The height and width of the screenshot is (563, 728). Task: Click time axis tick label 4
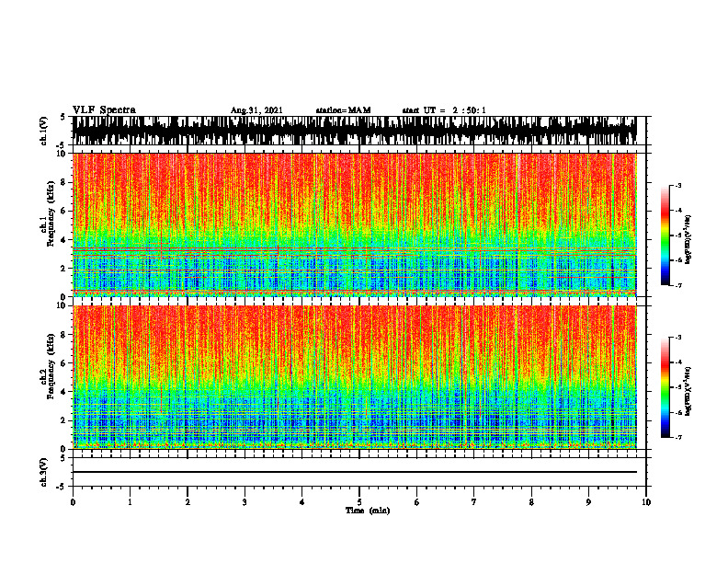click(x=302, y=502)
